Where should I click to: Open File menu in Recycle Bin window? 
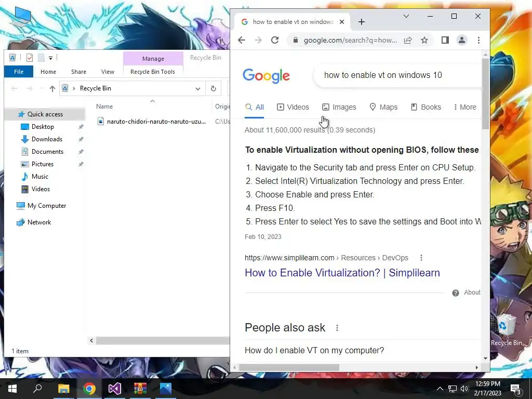pyautogui.click(x=19, y=72)
